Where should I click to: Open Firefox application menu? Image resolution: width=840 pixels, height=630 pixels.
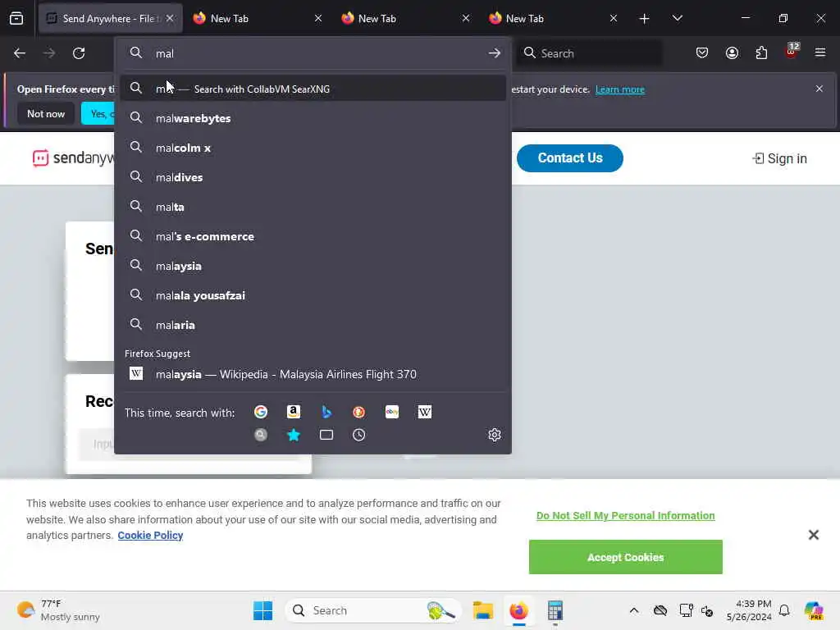tap(820, 52)
